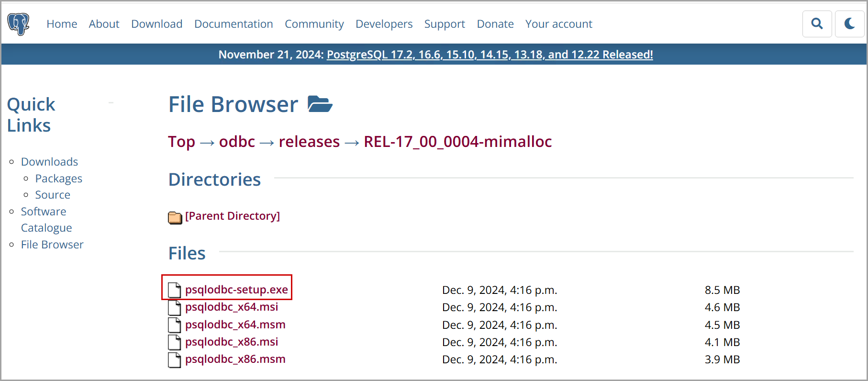Click the Parent Directory folder icon
This screenshot has width=868, height=381.
click(175, 217)
